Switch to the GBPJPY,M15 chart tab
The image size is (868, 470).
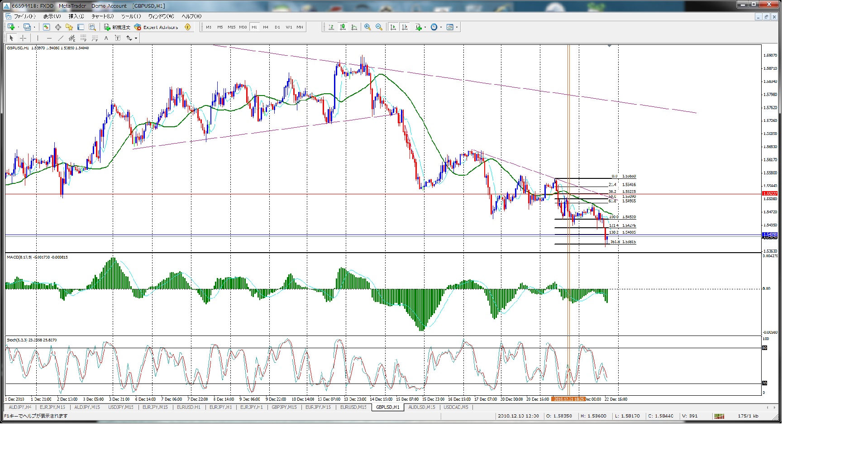point(284,407)
